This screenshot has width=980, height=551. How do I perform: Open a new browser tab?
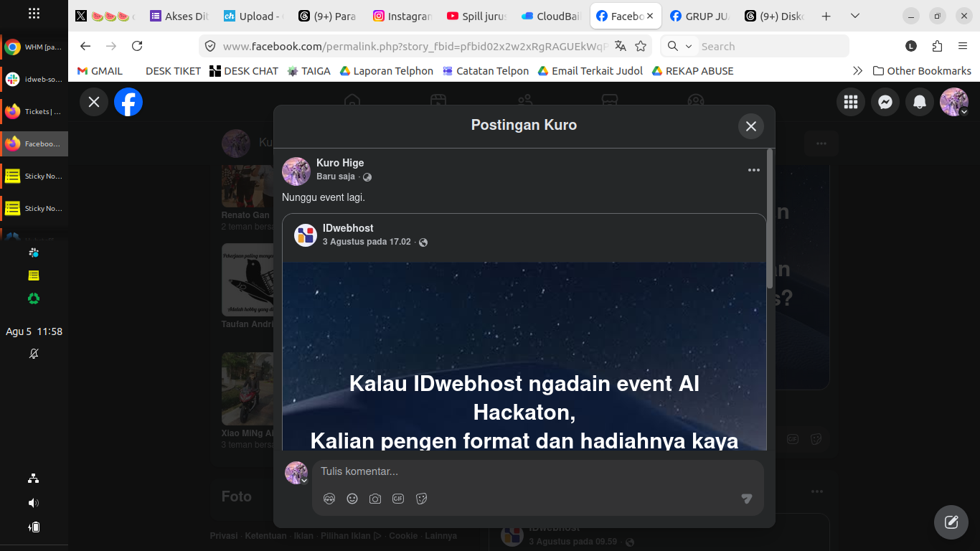[826, 16]
